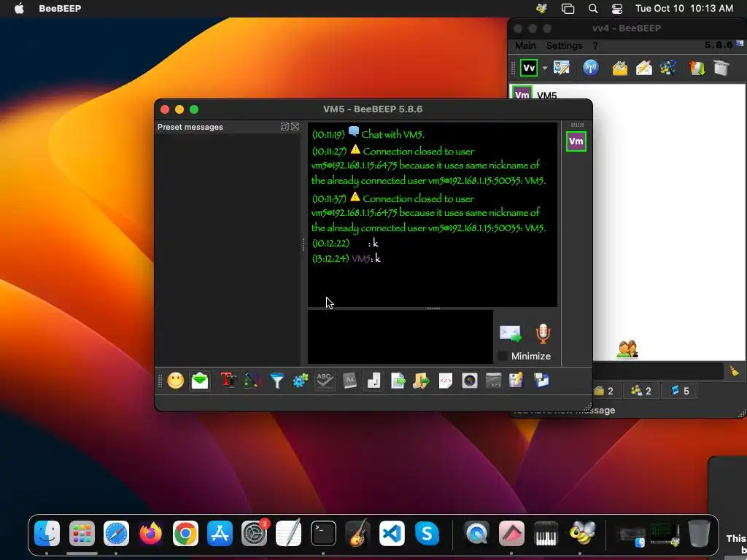The image size is (747, 560).
Task: Open the BeeBEEP menu in menu bar
Action: click(x=60, y=8)
